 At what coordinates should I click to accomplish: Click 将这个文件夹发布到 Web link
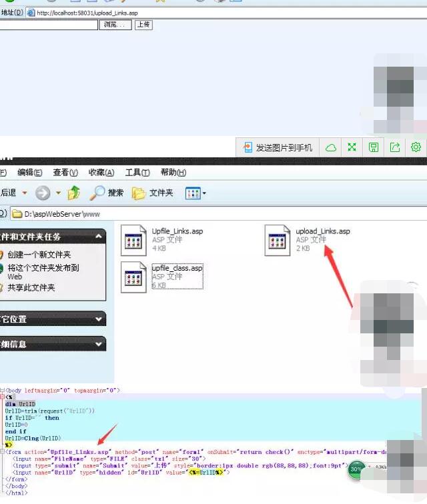point(43,271)
